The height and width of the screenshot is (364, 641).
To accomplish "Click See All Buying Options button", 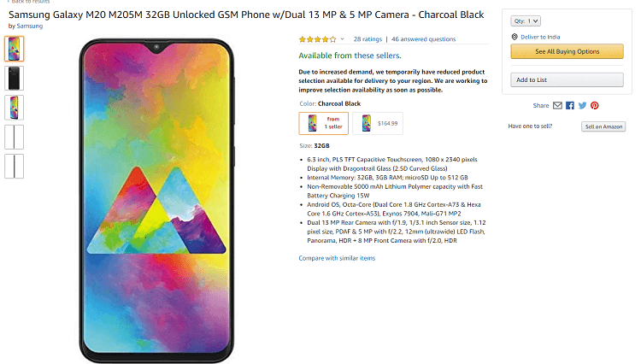I will click(567, 51).
